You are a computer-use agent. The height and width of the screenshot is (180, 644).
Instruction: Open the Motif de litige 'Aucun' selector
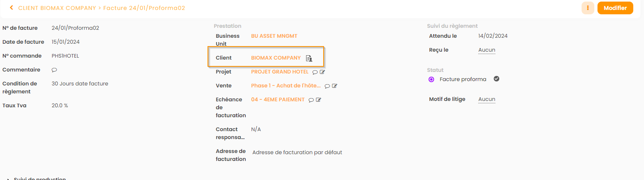click(x=487, y=99)
